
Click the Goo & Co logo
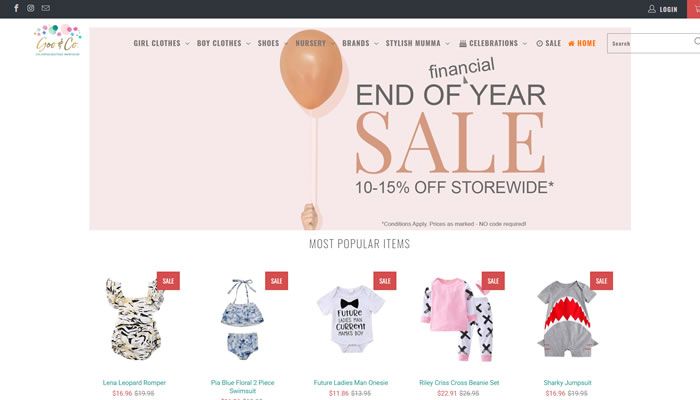point(58,40)
